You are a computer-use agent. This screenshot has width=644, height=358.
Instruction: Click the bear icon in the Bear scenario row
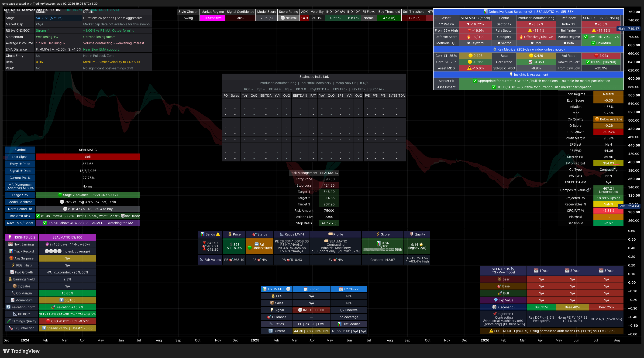499,279
